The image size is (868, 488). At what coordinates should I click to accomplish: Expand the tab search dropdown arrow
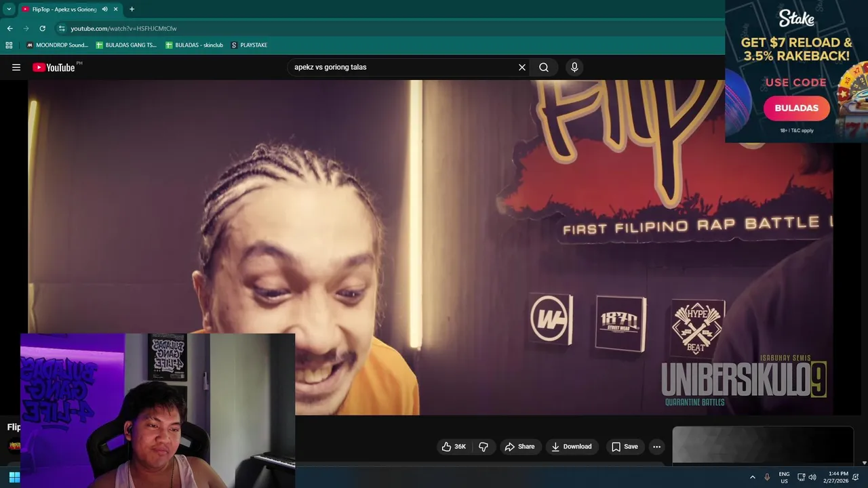pos(9,9)
